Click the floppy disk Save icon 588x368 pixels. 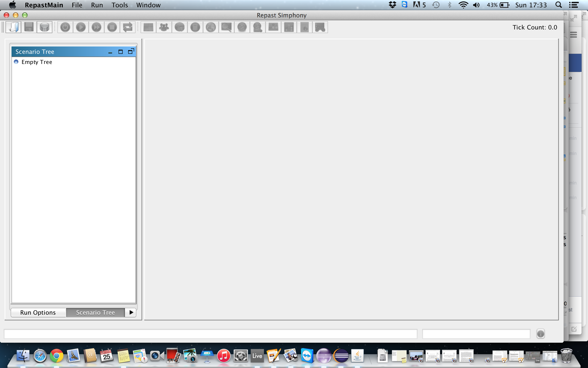29,27
